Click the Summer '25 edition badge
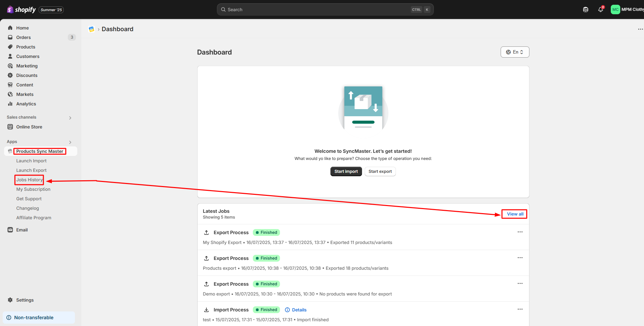644x326 pixels. pyautogui.click(x=51, y=10)
